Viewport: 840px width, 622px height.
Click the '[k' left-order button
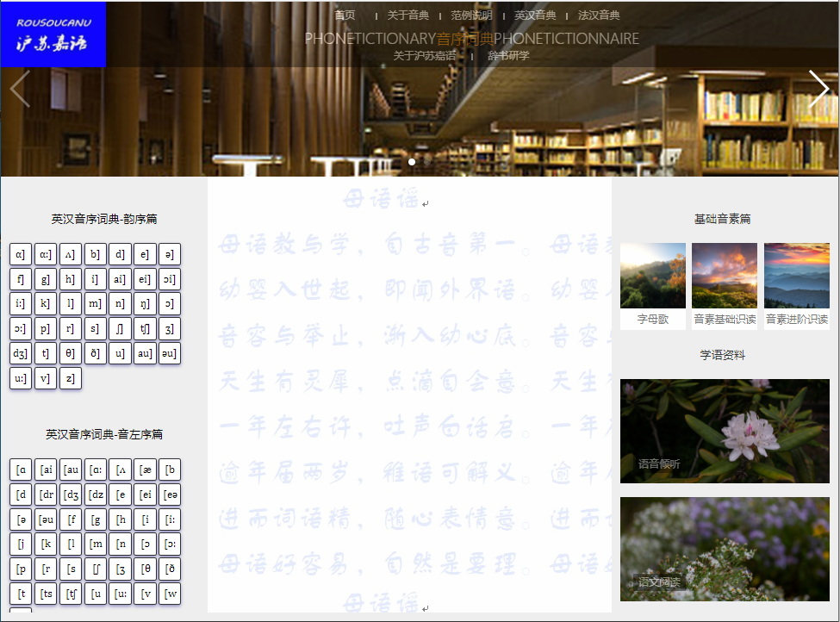coord(46,544)
